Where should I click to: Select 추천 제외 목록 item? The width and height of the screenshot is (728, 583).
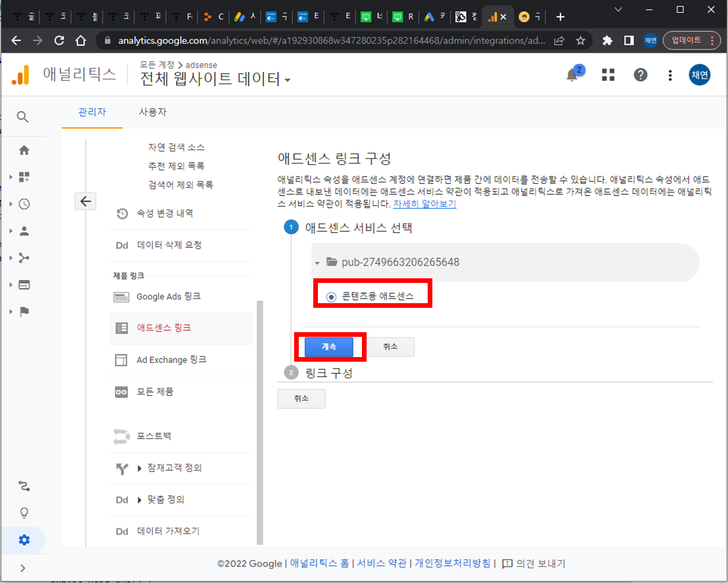176,166
